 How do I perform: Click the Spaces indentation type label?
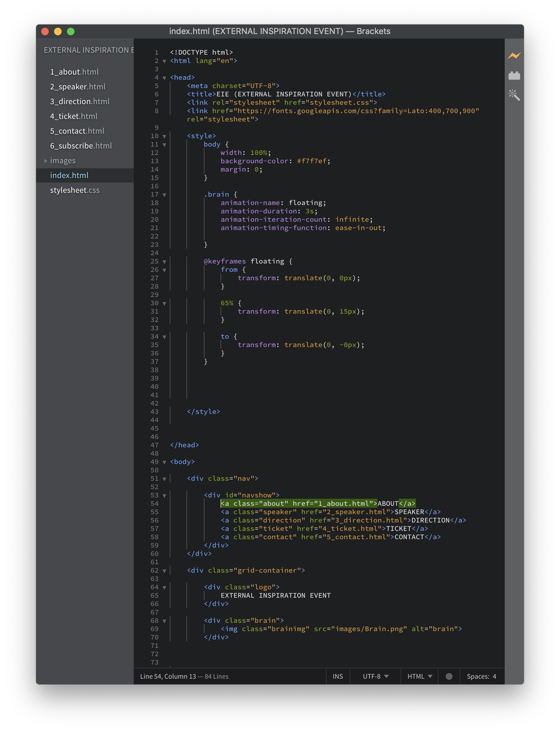pos(478,676)
